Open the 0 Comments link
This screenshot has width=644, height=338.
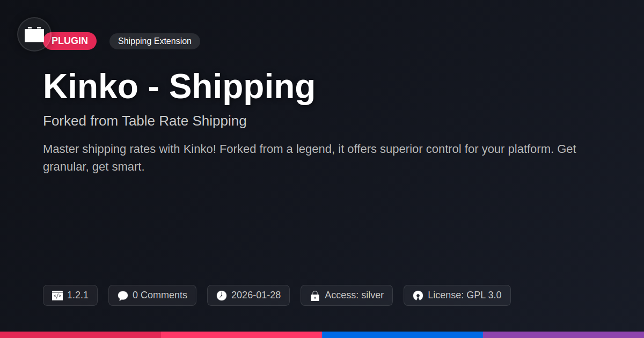click(160, 295)
